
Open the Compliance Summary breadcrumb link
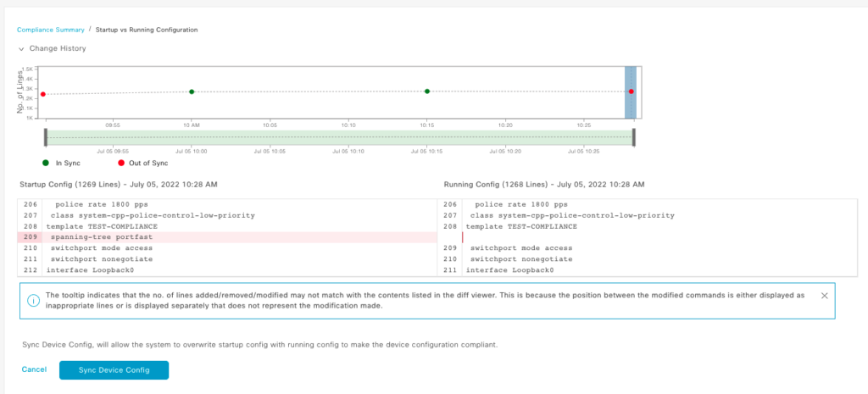[x=50, y=30]
